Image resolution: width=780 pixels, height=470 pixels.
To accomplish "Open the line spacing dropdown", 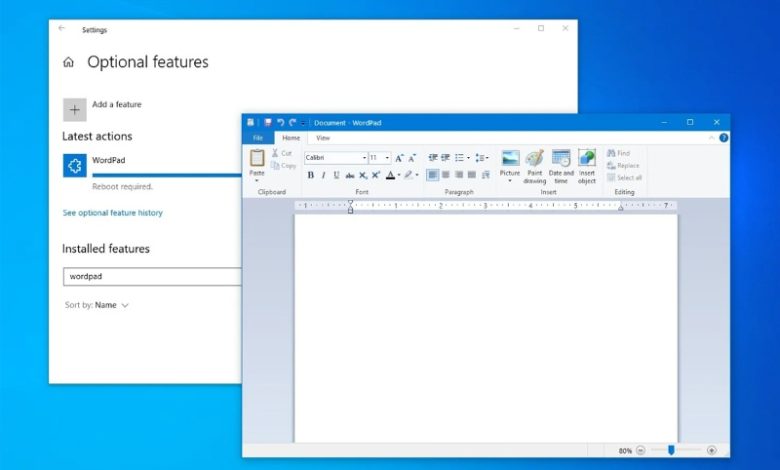I will (x=482, y=158).
